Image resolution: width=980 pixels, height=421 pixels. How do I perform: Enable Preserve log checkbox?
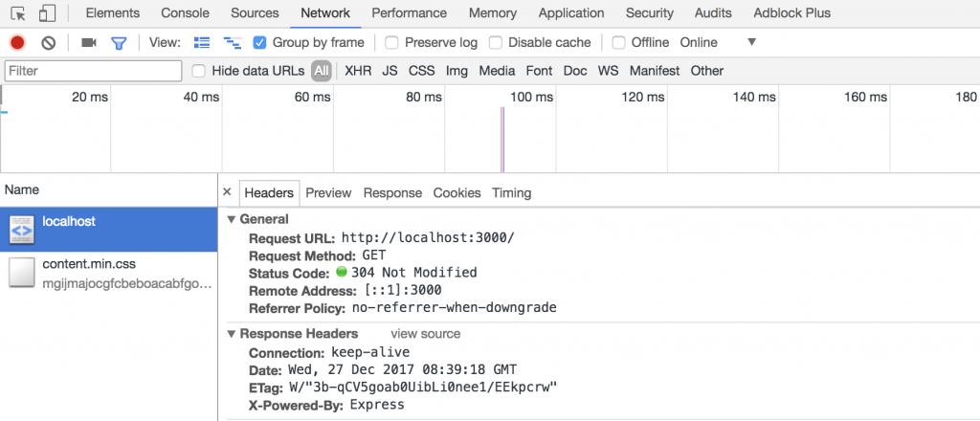(392, 43)
